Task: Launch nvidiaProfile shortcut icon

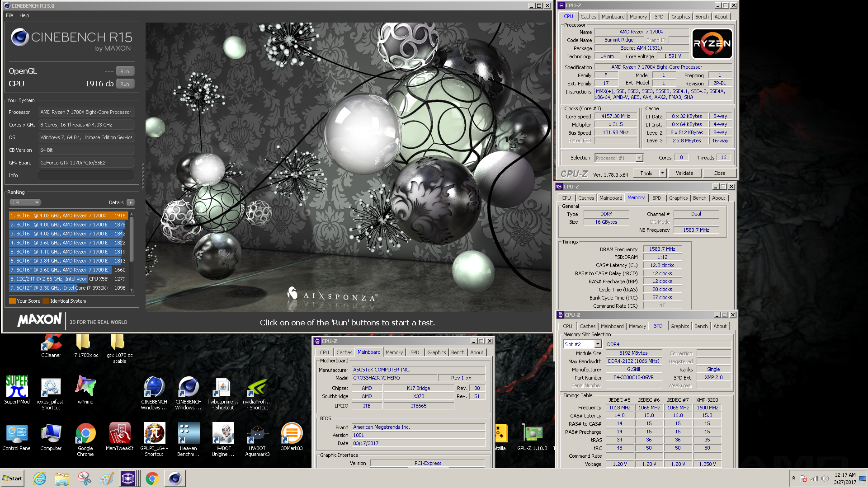Action: click(257, 393)
